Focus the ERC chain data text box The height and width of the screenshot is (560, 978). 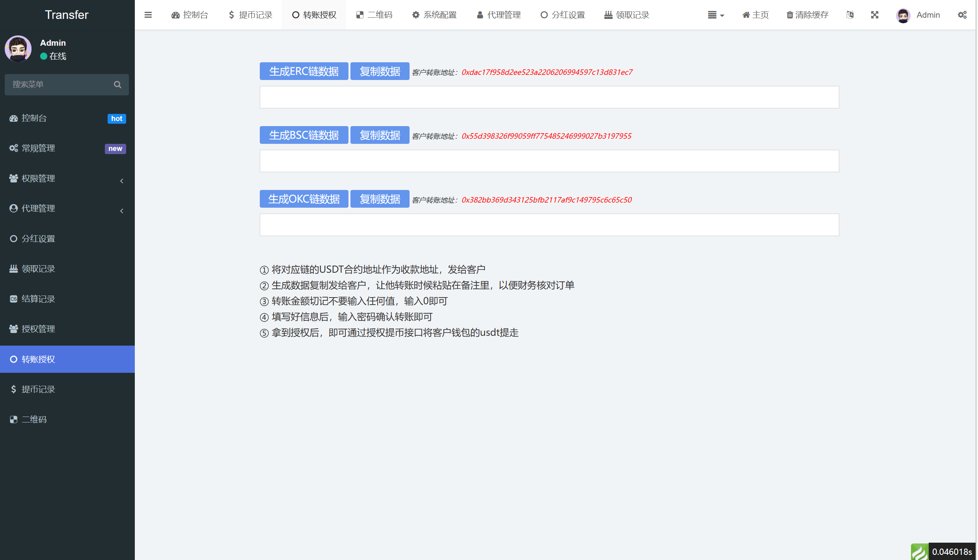[549, 97]
